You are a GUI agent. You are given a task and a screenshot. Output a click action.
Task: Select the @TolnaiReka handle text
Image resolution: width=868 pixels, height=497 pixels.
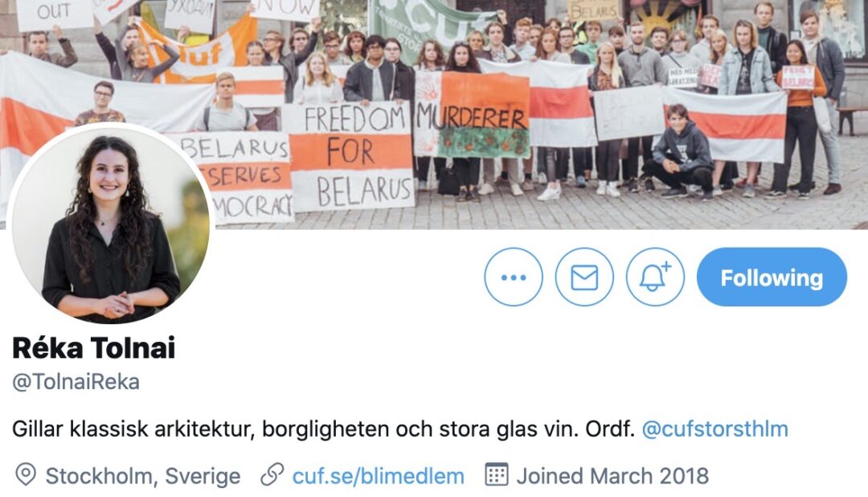click(x=76, y=382)
